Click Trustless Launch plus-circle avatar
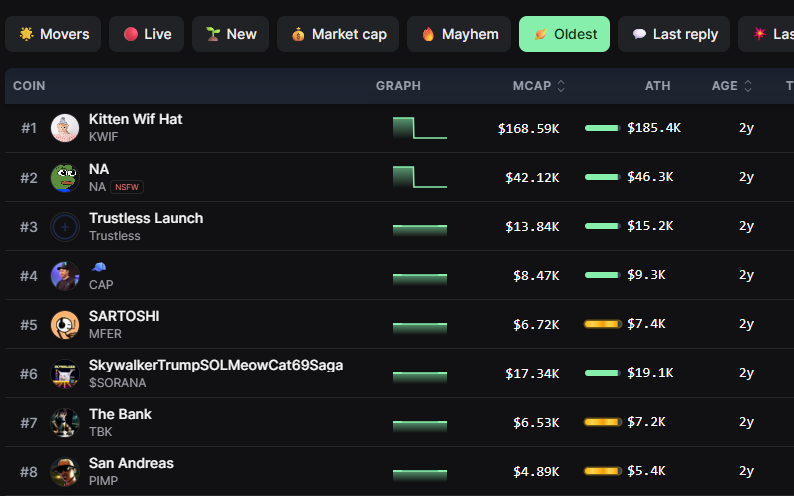The width and height of the screenshot is (794, 496). click(x=65, y=227)
